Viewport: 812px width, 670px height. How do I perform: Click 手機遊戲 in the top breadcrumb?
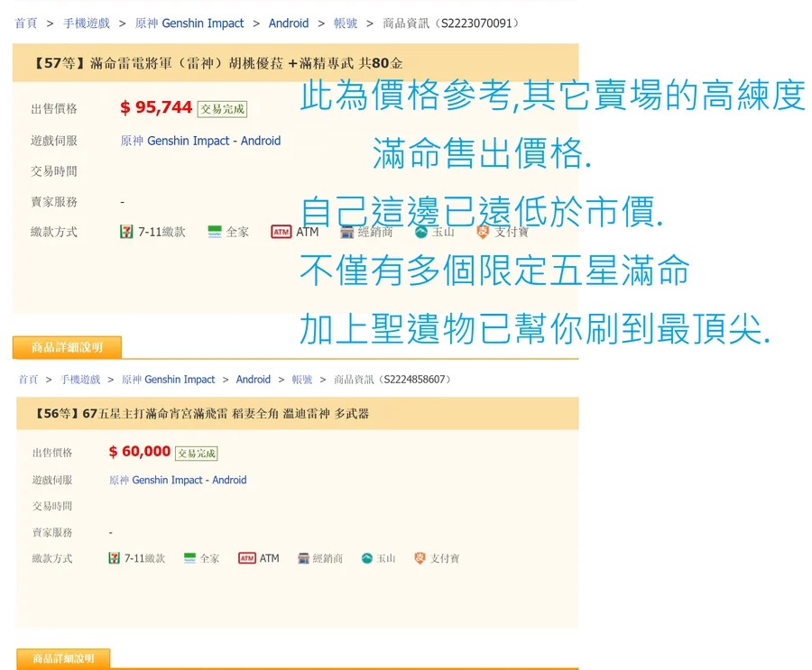(x=86, y=23)
